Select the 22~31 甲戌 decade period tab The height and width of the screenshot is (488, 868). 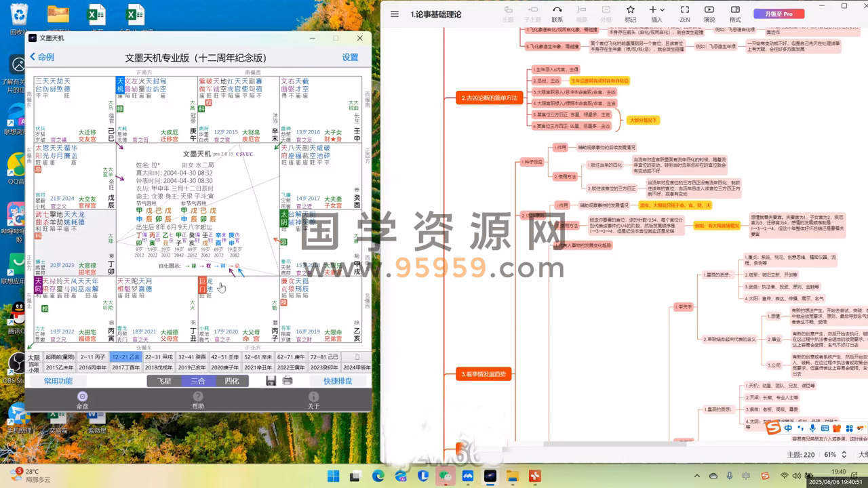click(159, 357)
